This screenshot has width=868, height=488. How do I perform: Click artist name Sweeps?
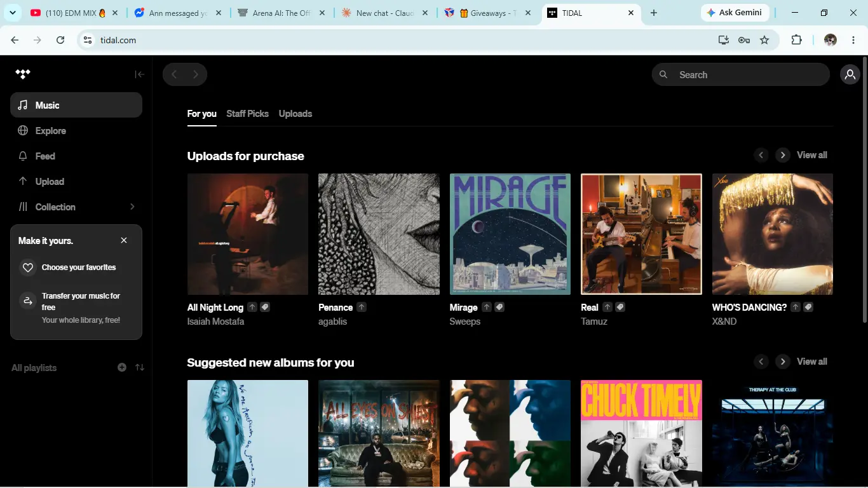(x=465, y=322)
